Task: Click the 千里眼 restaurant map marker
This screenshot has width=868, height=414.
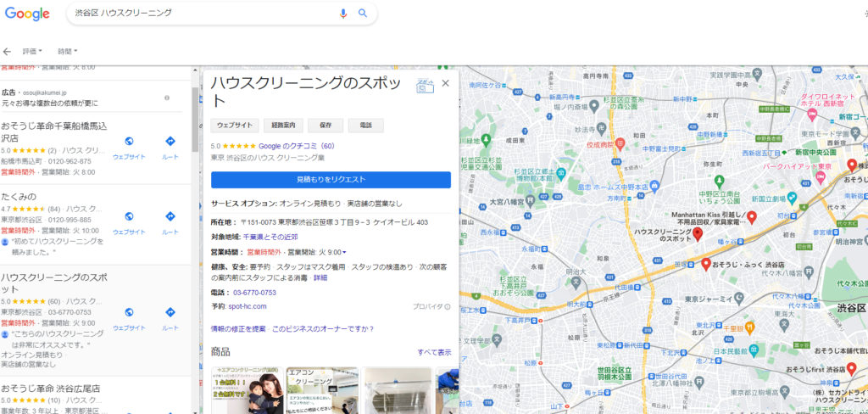Action: (750, 328)
